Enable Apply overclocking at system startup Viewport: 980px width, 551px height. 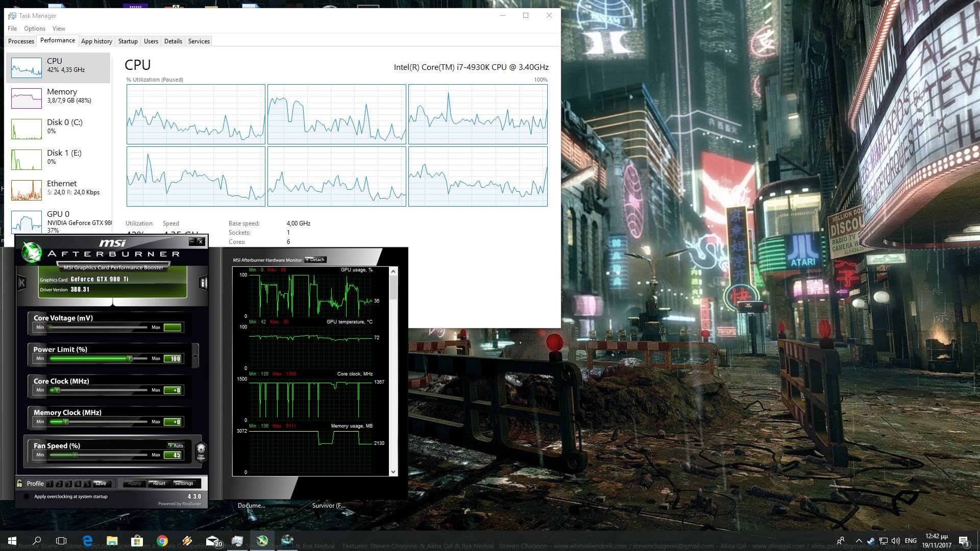point(27,496)
